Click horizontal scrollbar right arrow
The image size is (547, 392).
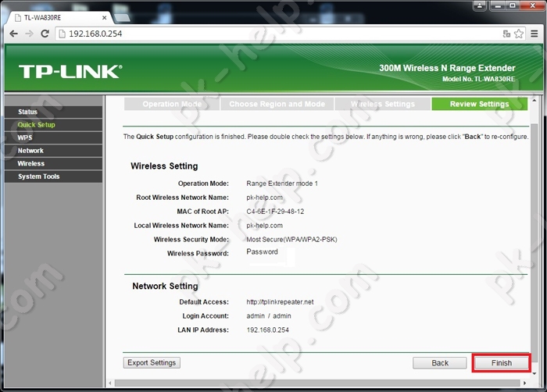(524, 383)
